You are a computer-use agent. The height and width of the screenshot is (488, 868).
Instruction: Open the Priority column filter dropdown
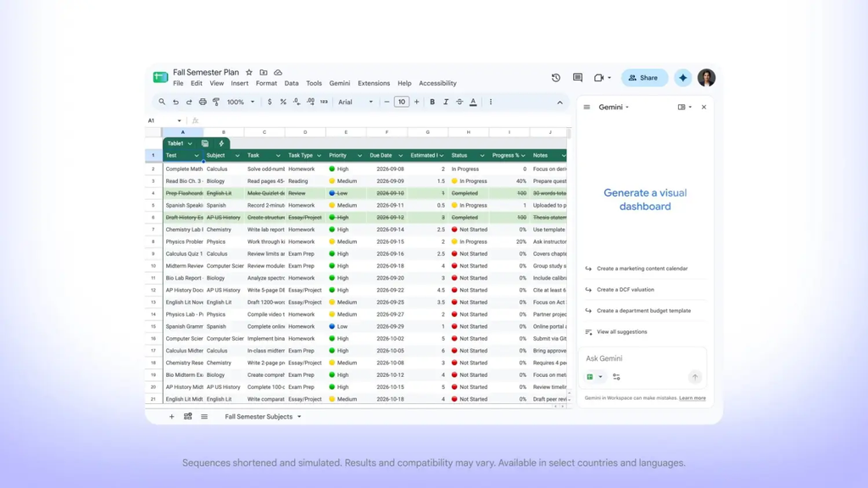click(359, 156)
